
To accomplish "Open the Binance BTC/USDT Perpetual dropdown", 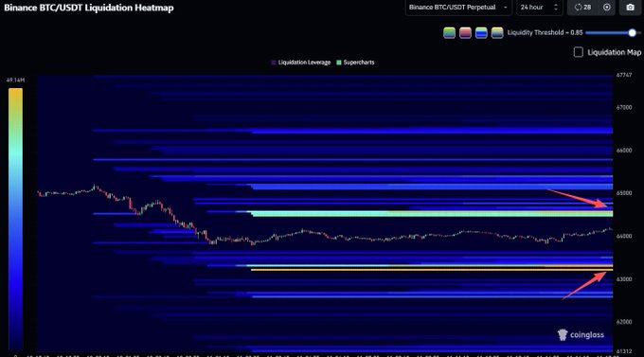I will click(x=458, y=8).
